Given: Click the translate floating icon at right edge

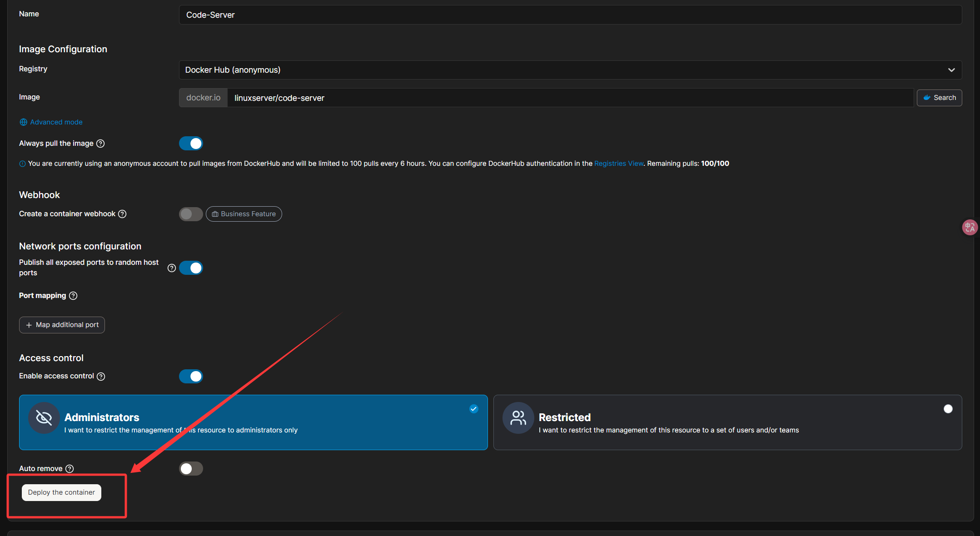Looking at the screenshot, I should [x=970, y=227].
